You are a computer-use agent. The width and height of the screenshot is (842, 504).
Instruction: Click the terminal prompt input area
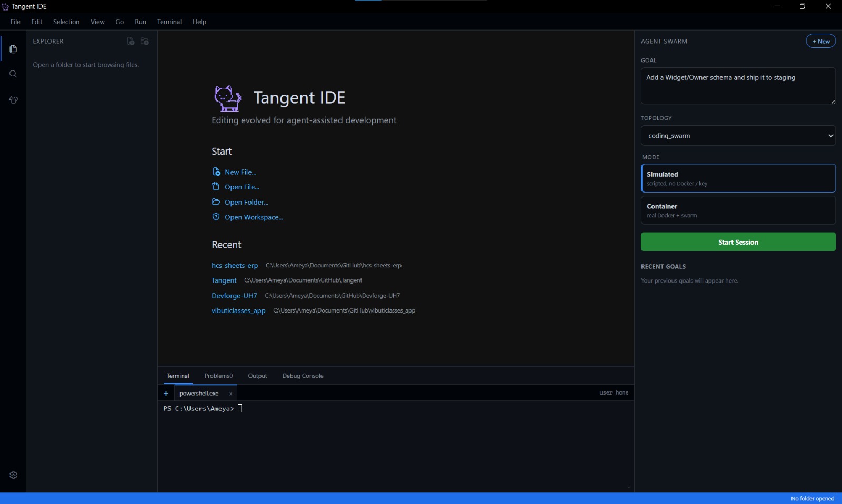239,408
